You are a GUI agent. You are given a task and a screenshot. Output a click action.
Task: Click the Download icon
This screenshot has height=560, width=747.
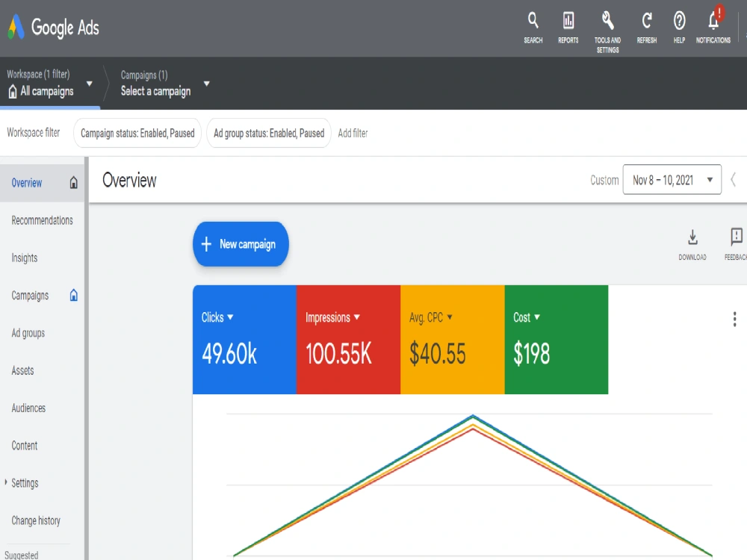pos(692,237)
